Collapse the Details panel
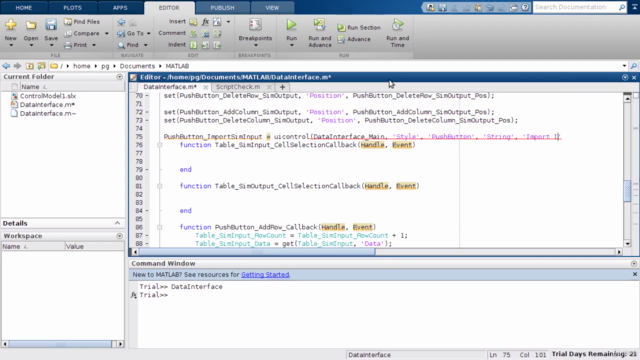This screenshot has width=640, height=360. click(117, 223)
